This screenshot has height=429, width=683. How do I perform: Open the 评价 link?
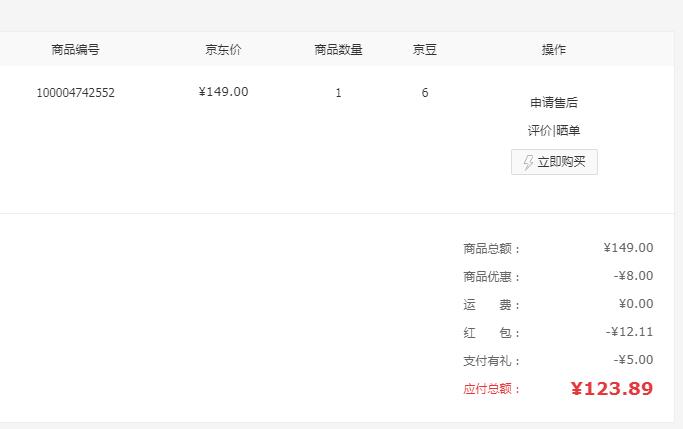[x=540, y=130]
